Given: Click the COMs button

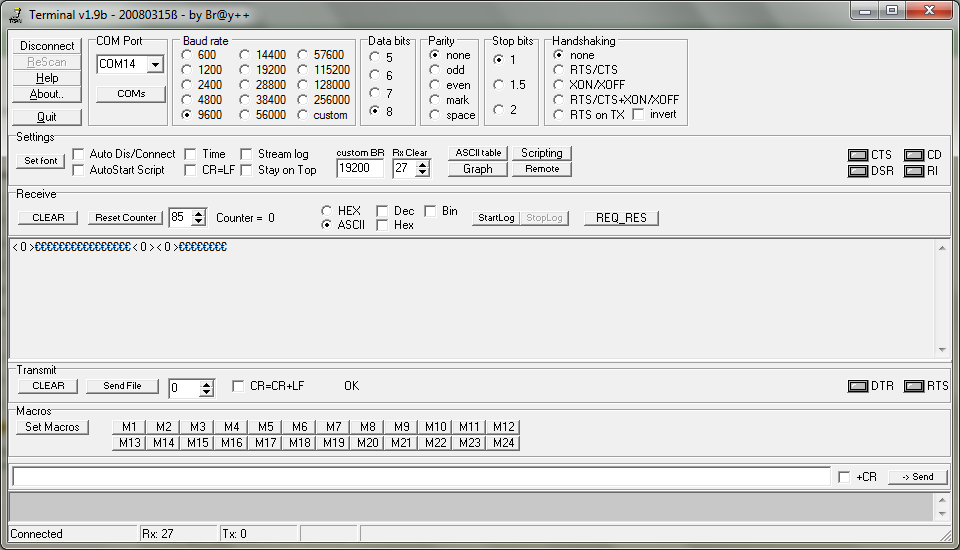Looking at the screenshot, I should pyautogui.click(x=131, y=94).
